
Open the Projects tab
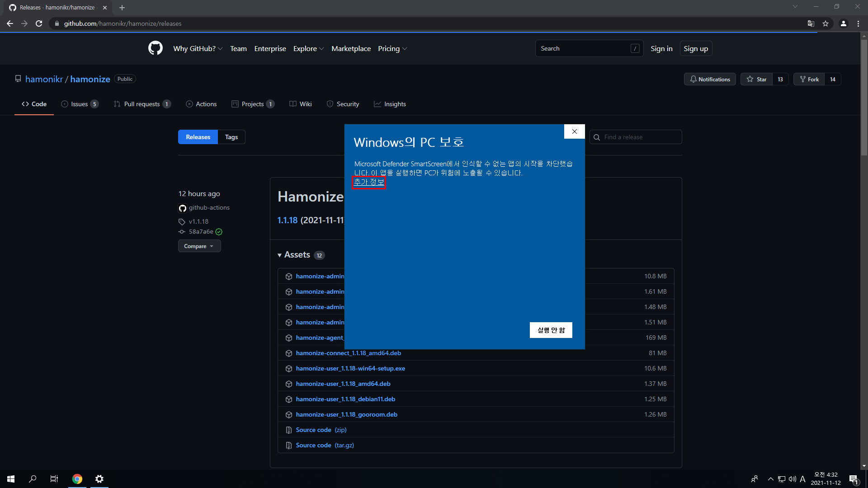[x=253, y=104]
